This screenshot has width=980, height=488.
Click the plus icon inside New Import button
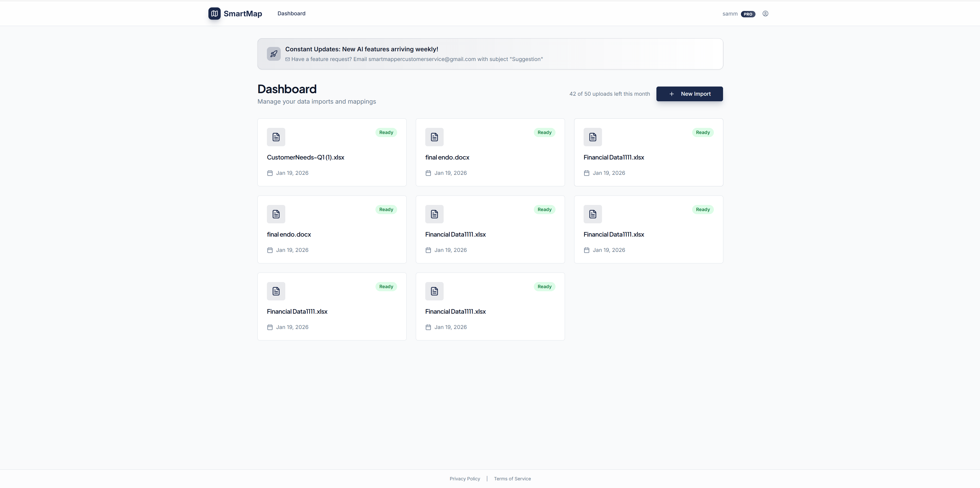click(671, 93)
